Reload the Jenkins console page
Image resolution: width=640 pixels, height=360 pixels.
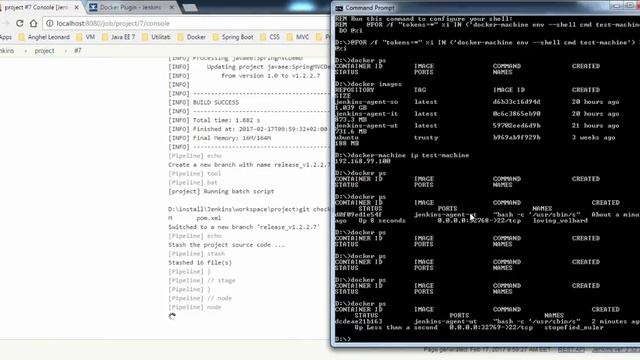pos(20,23)
